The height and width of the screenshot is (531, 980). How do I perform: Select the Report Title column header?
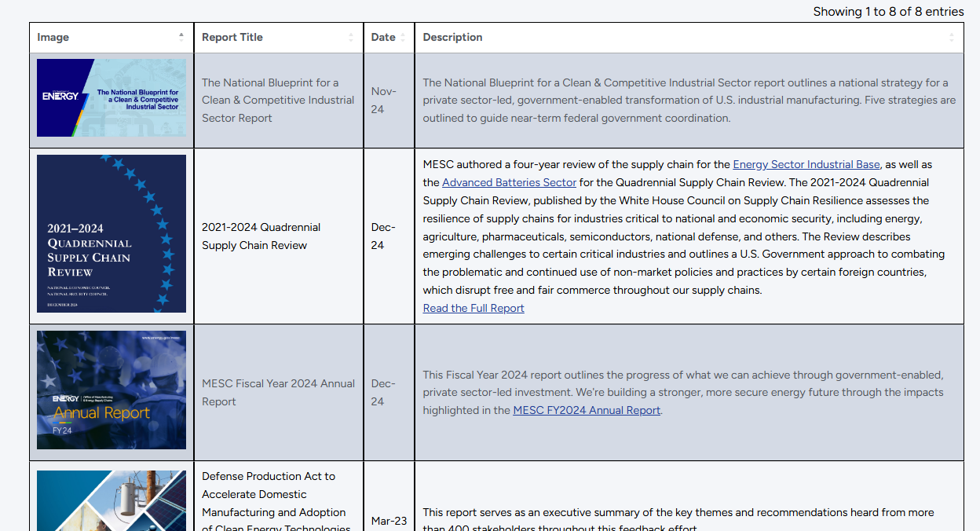tap(279, 38)
